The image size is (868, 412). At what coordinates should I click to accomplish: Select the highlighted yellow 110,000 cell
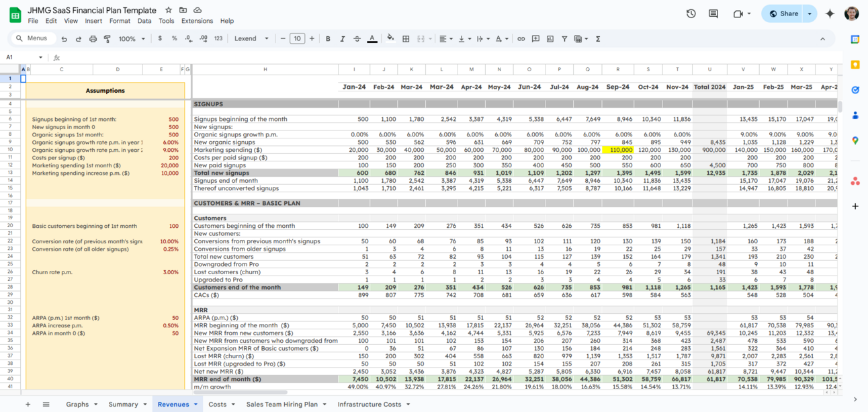click(617, 150)
